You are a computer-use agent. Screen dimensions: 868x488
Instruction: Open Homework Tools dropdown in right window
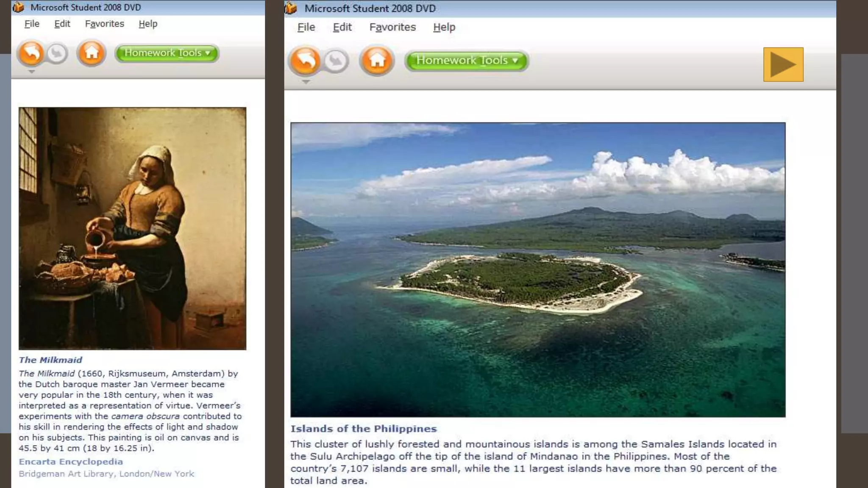[467, 61]
